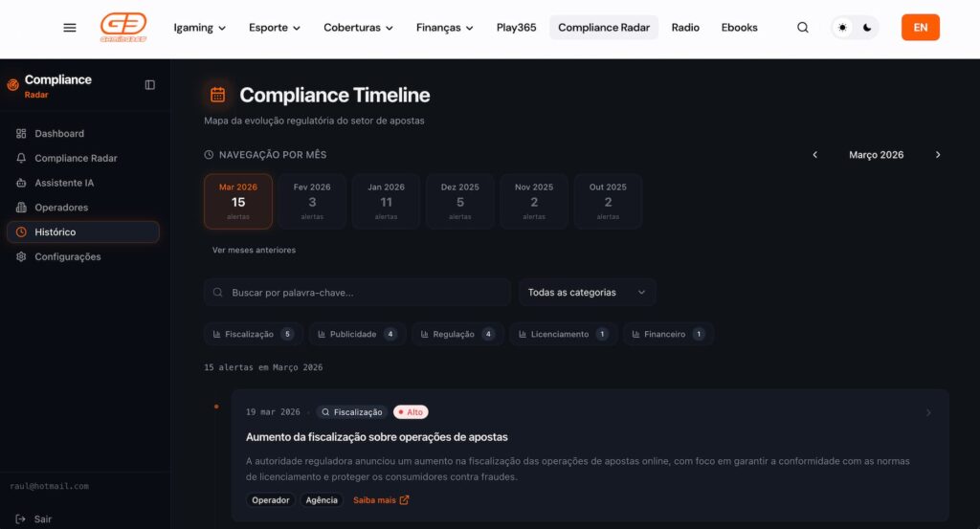Click the Operadores building icon

click(21, 208)
